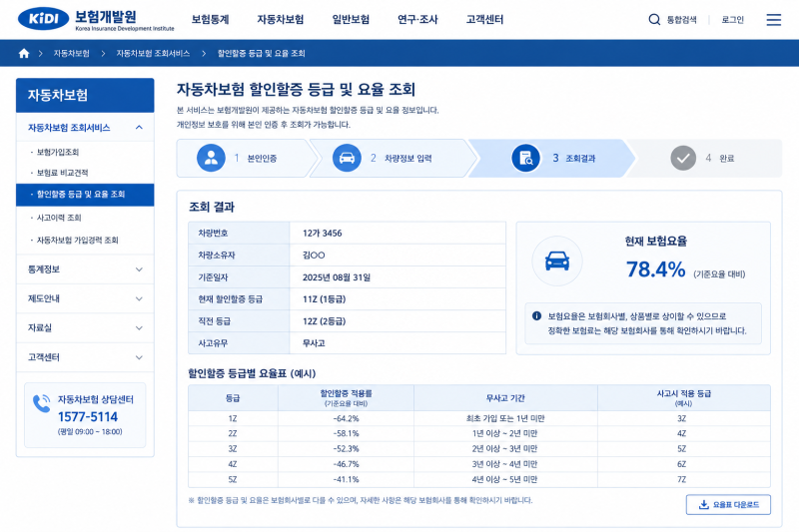This screenshot has height=532, width=799.
Task: Click the 완료 step checkmark icon
Action: pyautogui.click(x=683, y=159)
